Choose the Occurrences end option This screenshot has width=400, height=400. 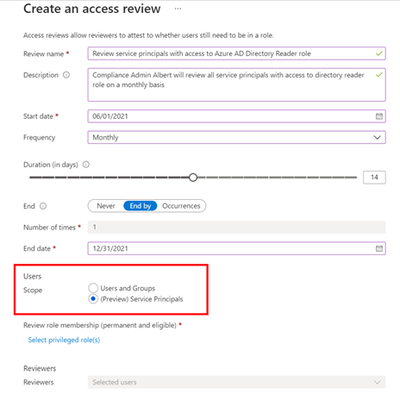(181, 206)
